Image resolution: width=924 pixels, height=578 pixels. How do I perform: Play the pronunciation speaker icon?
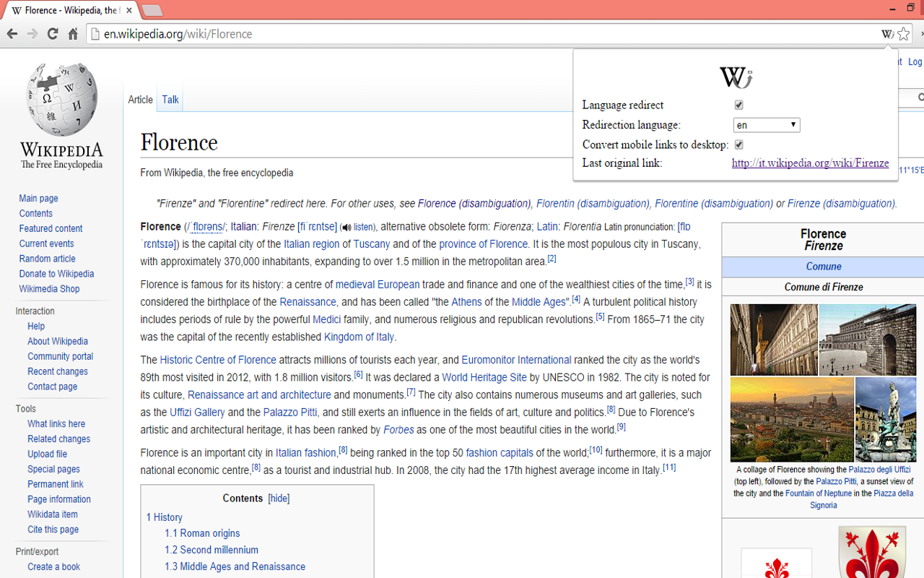346,227
